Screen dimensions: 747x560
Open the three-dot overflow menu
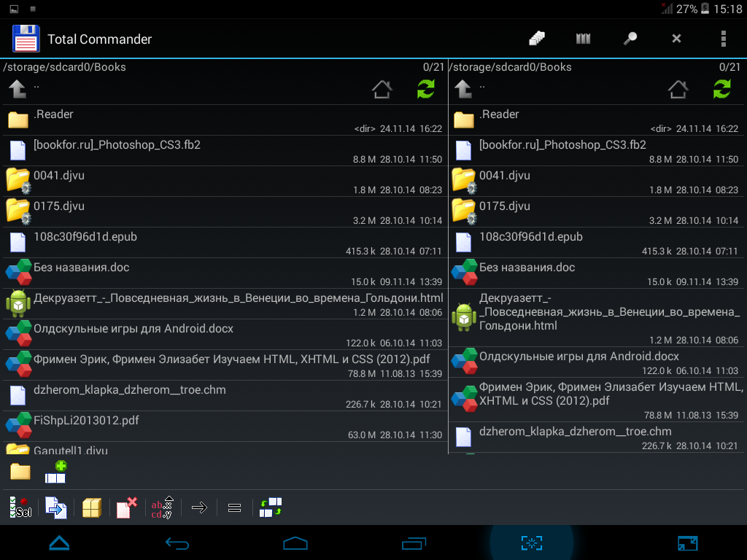point(723,39)
